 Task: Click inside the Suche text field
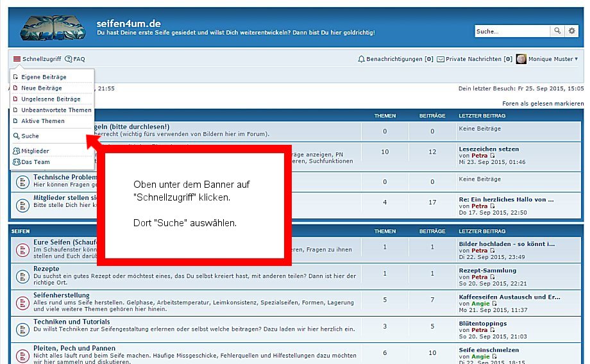pyautogui.click(x=512, y=31)
